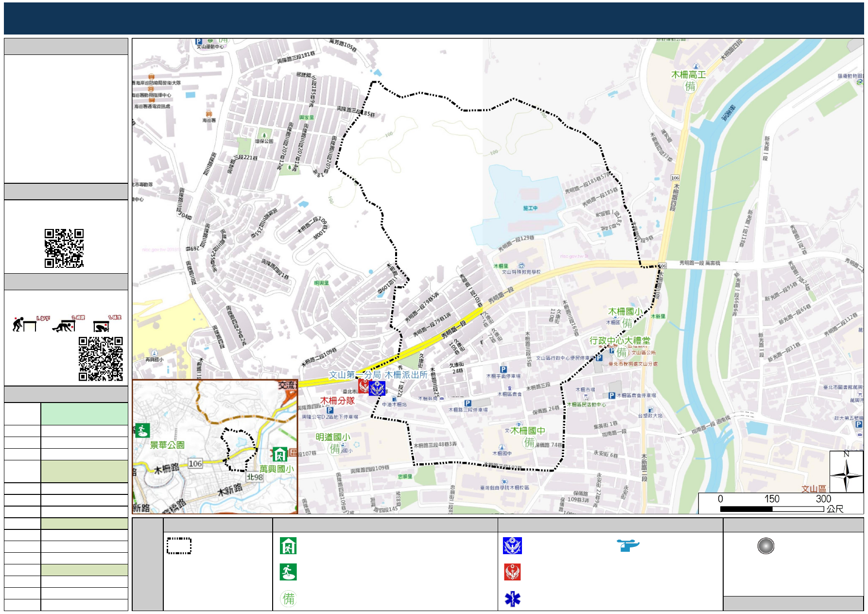This screenshot has height=614, width=868.
Task: Click the second earthquake 'cover' pictogram
Action: pyautogui.click(x=64, y=326)
